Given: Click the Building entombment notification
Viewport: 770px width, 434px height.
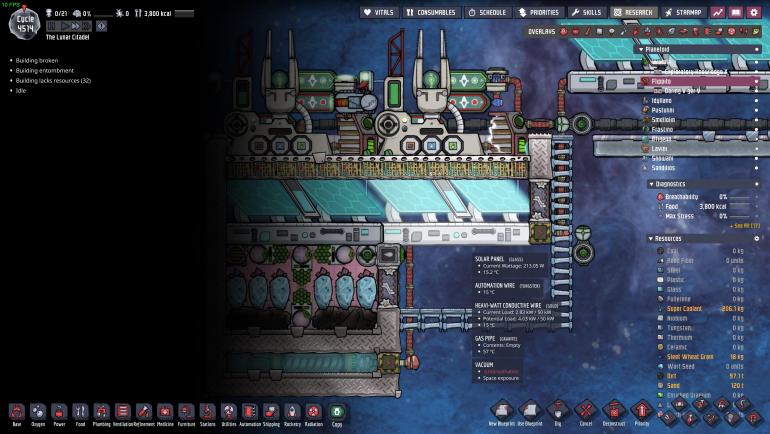Looking at the screenshot, I should [45, 71].
